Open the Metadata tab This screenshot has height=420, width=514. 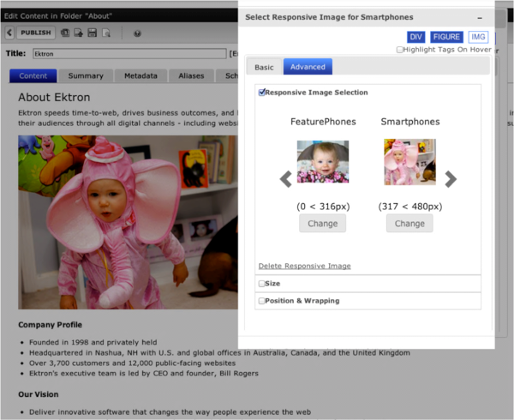pyautogui.click(x=141, y=75)
